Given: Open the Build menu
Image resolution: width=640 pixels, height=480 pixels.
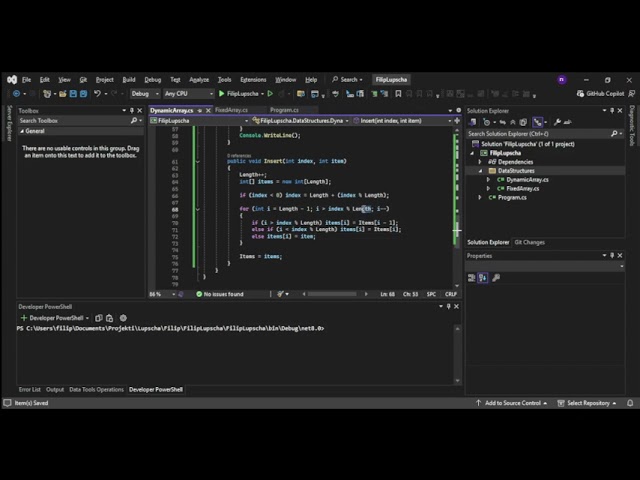Looking at the screenshot, I should (129, 80).
